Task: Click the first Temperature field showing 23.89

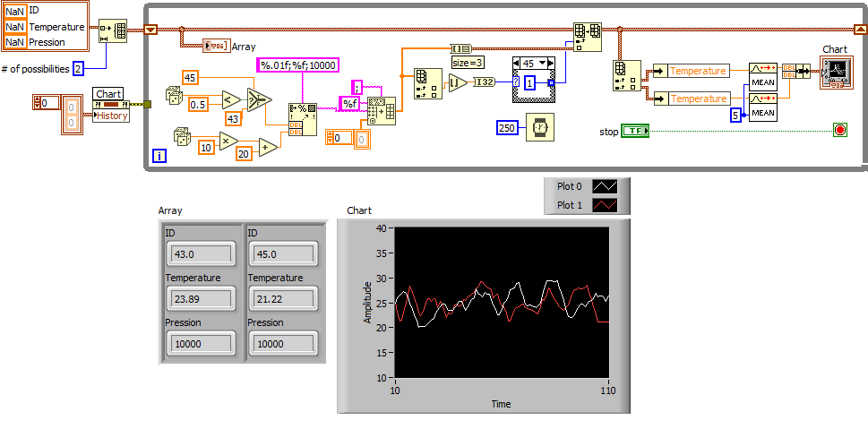Action: 200,297
